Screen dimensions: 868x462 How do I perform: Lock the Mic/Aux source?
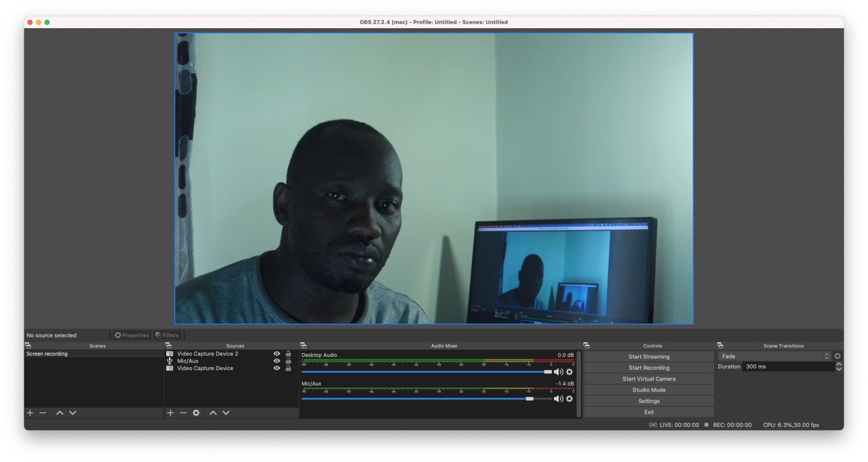287,360
